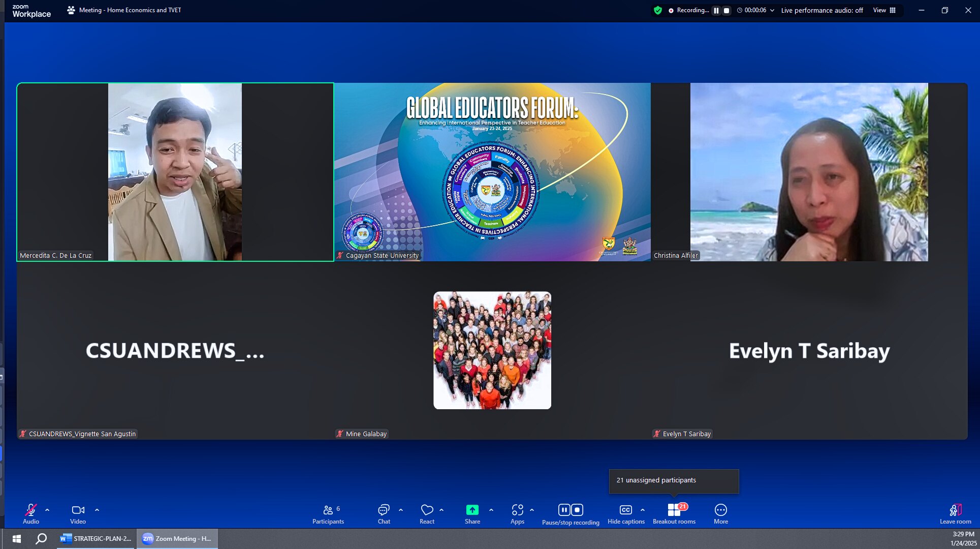Toggle camera with the Video button

click(x=78, y=513)
